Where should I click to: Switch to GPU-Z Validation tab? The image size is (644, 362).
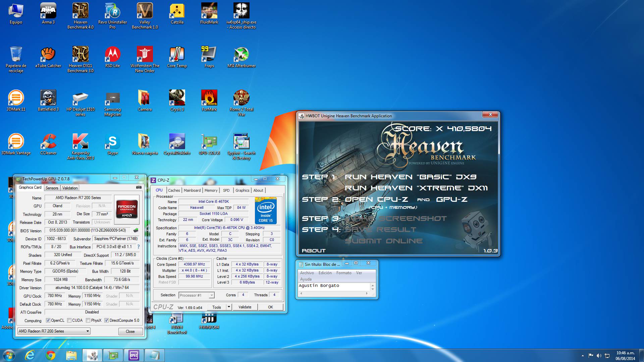[x=70, y=188]
